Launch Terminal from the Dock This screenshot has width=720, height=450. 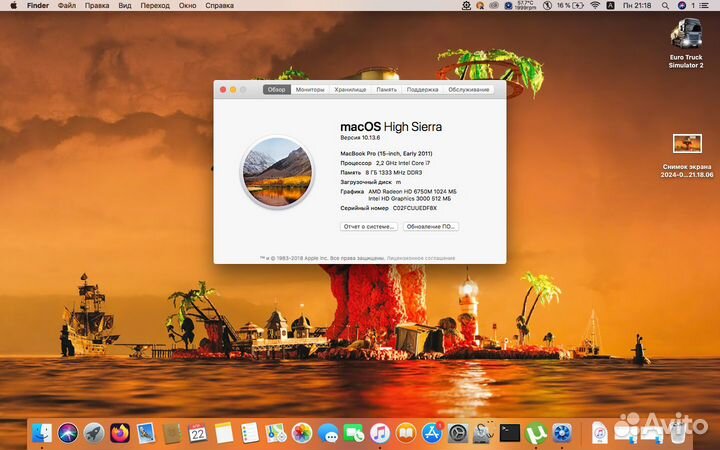click(510, 433)
